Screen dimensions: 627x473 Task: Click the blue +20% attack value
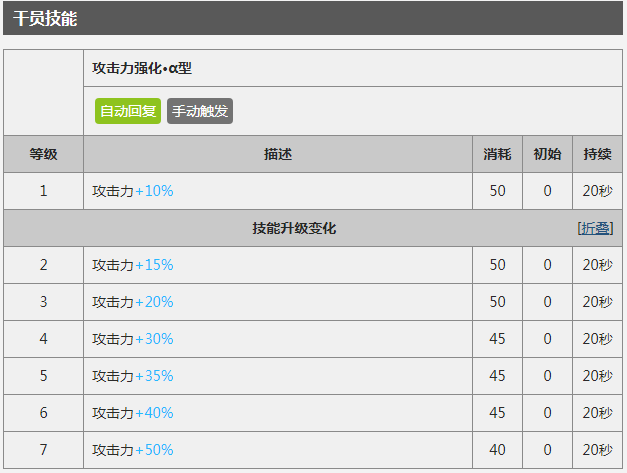point(154,302)
